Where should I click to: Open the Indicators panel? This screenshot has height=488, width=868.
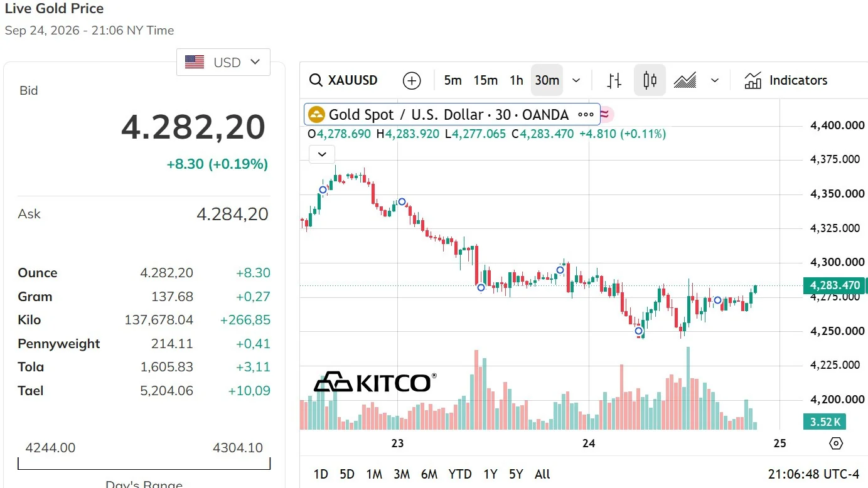(x=786, y=80)
